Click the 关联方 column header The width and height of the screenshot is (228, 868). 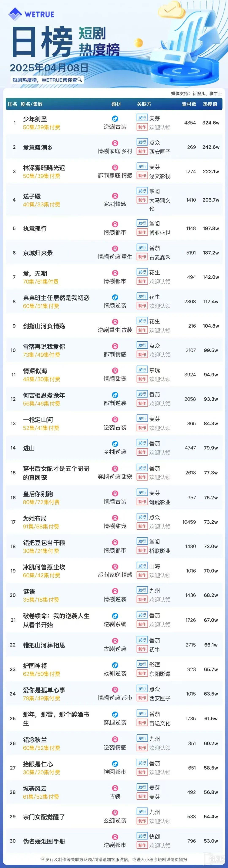[144, 104]
